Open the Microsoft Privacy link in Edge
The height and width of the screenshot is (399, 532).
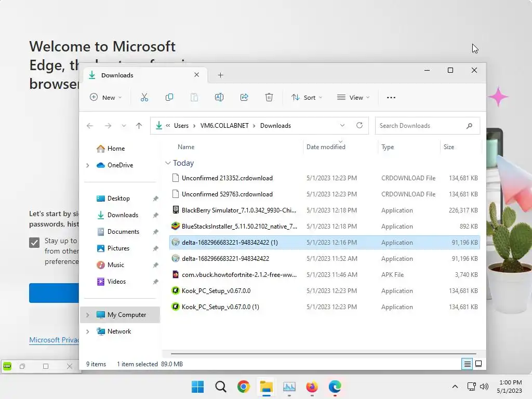[54, 340]
